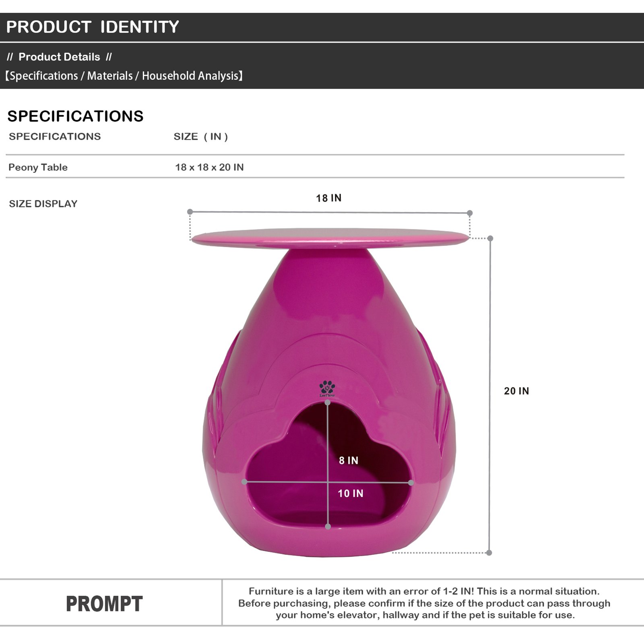Click the SIZE DISPLAY label
Screen dimensions: 644x644
[43, 204]
